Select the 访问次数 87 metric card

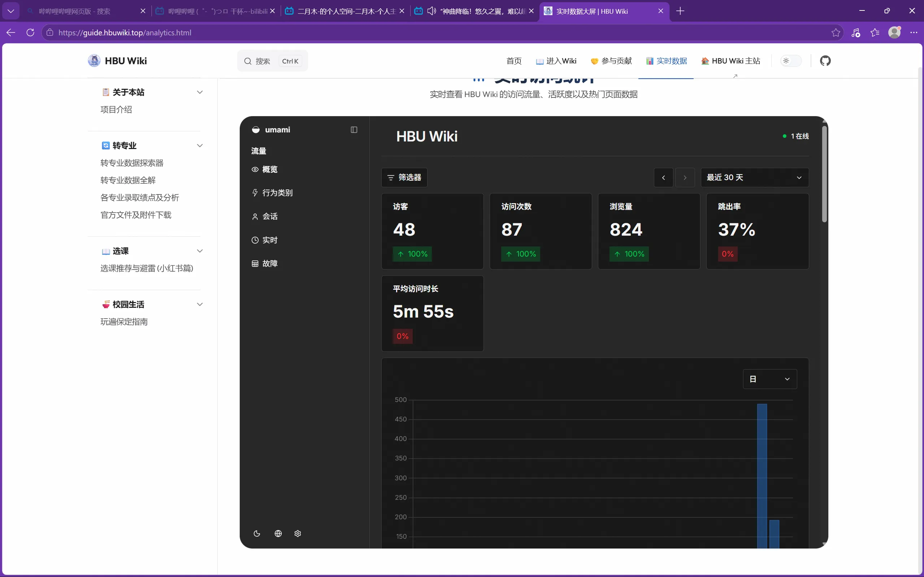[x=541, y=231]
